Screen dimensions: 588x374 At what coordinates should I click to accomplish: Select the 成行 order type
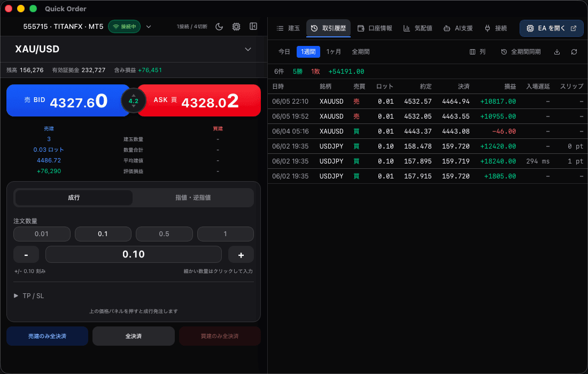pyautogui.click(x=74, y=198)
